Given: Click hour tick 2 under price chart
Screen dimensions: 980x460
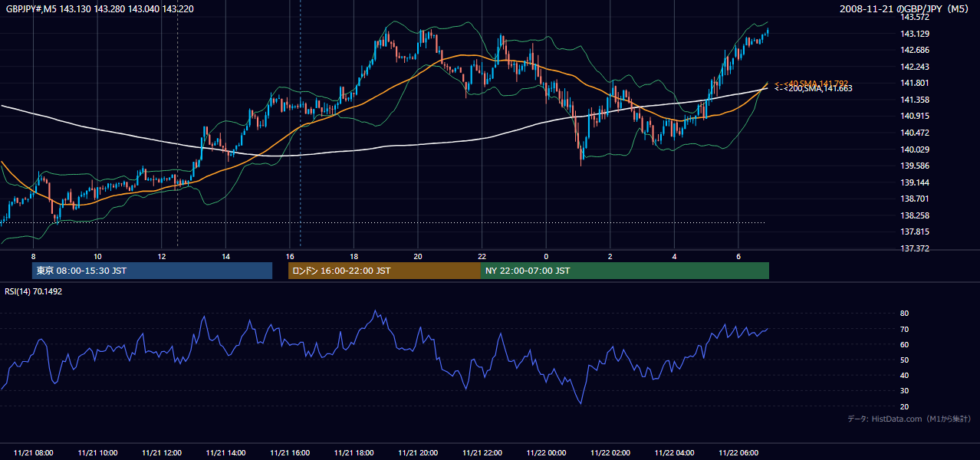Looking at the screenshot, I should click(x=610, y=256).
